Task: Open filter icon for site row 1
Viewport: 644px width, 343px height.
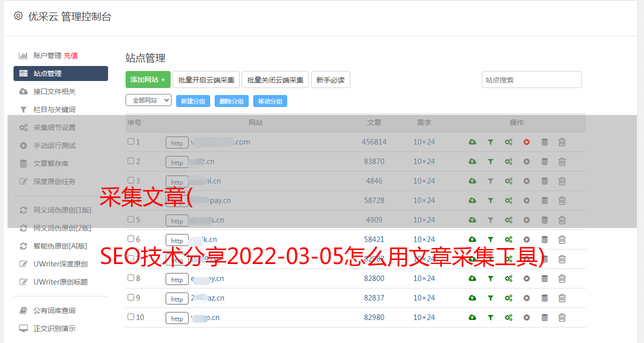Action: pyautogui.click(x=490, y=142)
